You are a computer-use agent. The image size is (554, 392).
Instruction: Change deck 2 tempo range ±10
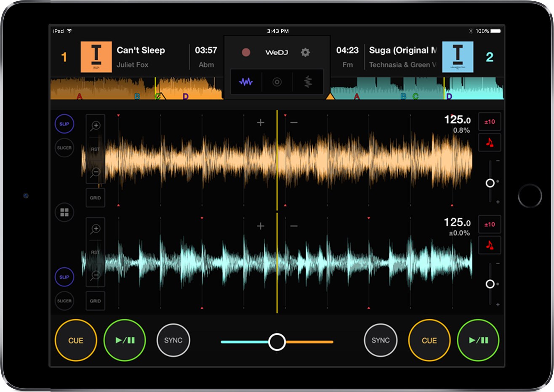tap(490, 225)
